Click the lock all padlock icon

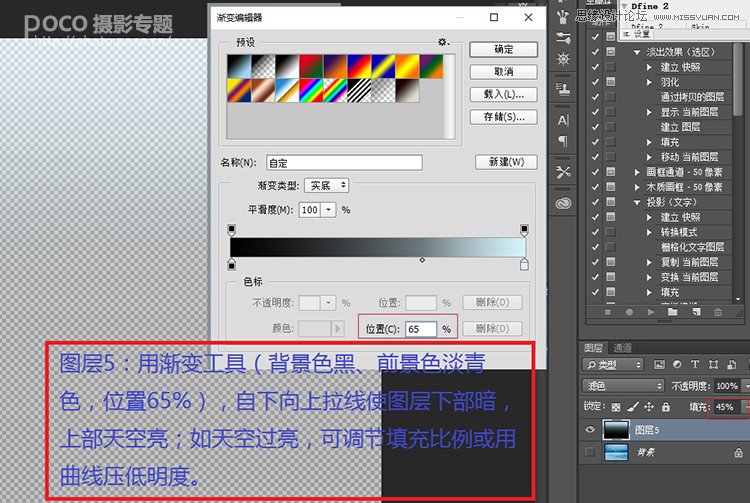666,407
